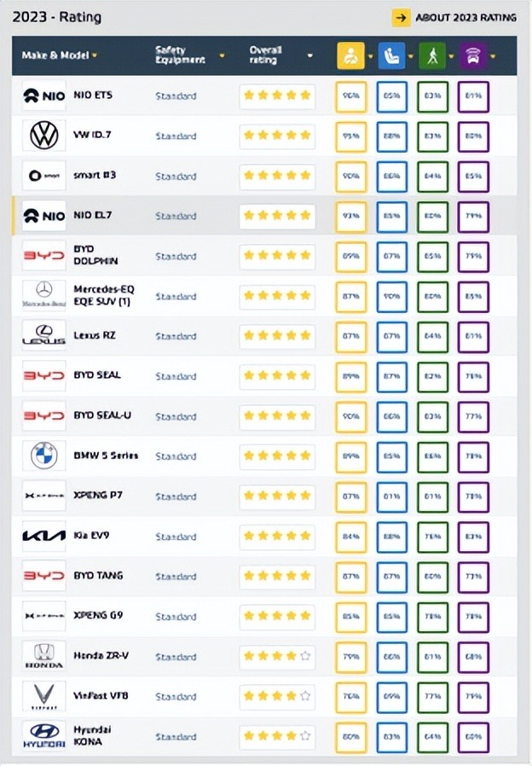Click the smart #3 Standard equipment link
Viewport: 532px width, 766px height.
(176, 176)
